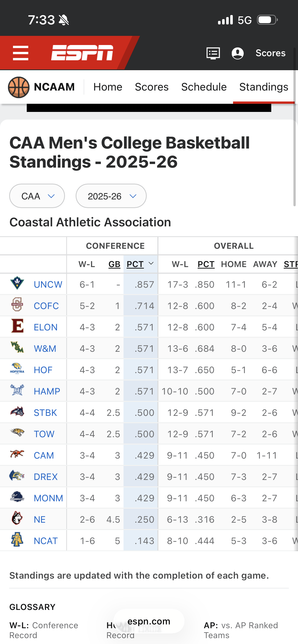Tap the NC A&T team logo
This screenshot has height=644, width=298.
point(17,539)
